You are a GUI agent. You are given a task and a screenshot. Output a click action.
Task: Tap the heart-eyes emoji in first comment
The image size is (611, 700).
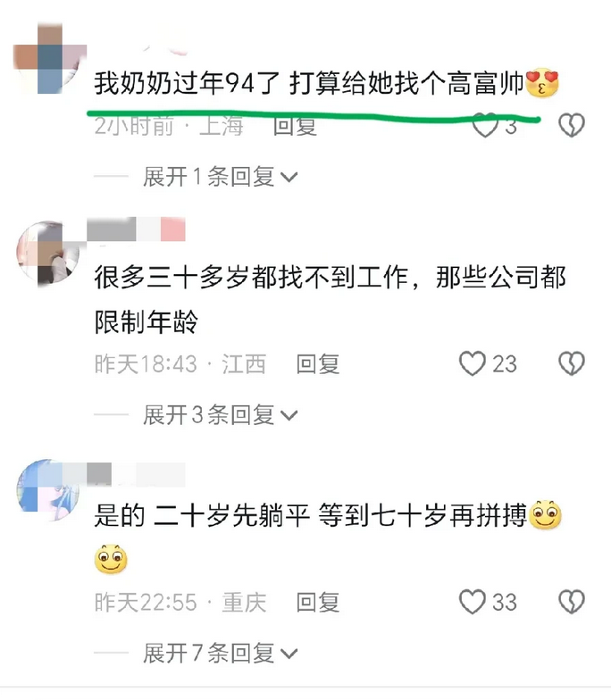(x=542, y=84)
